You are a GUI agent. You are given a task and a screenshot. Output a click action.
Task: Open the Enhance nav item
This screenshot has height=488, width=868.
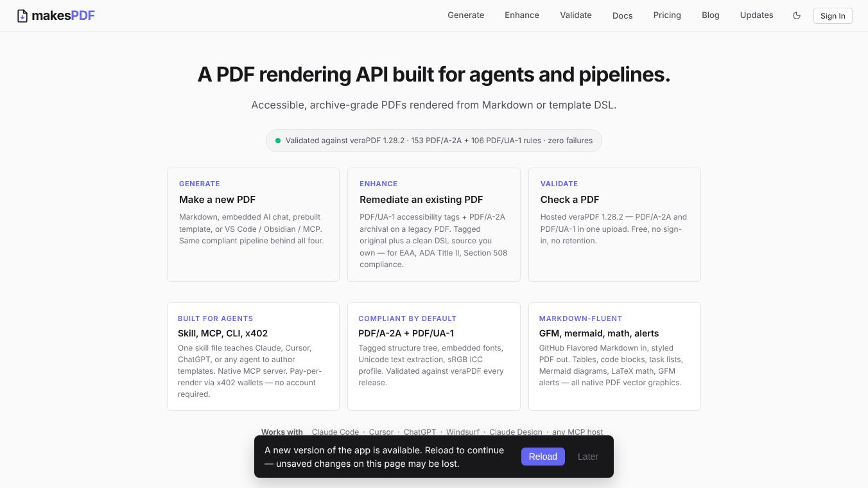coord(522,15)
